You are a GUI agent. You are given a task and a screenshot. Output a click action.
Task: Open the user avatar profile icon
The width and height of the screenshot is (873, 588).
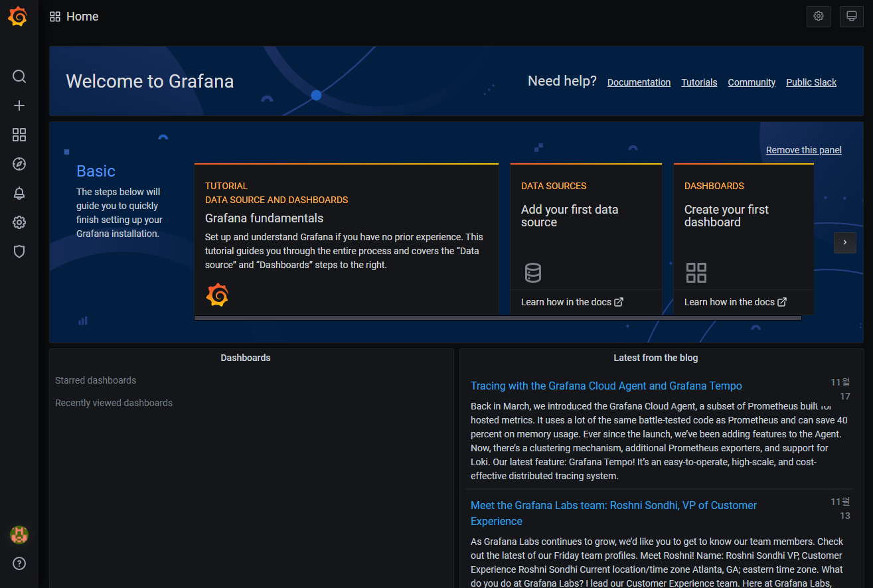(x=19, y=534)
